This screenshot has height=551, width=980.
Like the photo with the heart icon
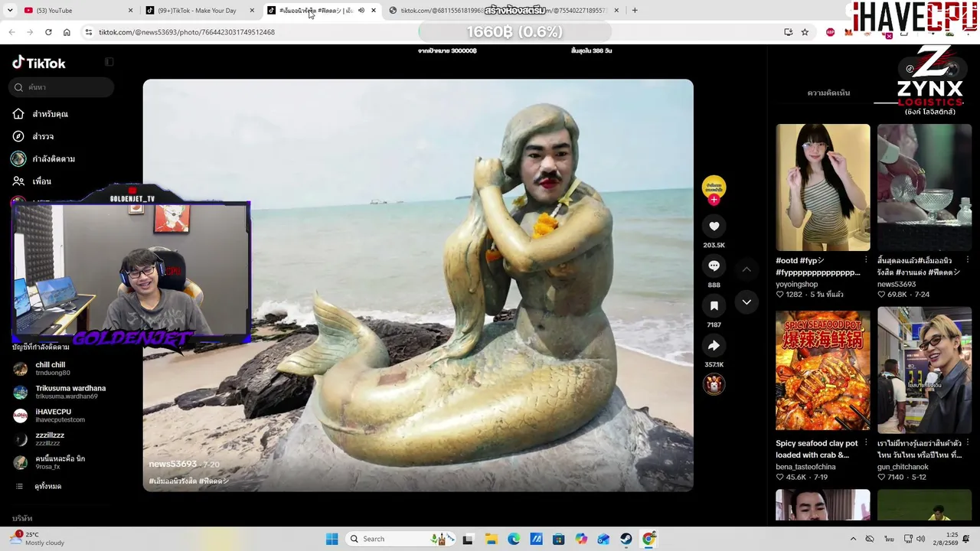(x=714, y=226)
